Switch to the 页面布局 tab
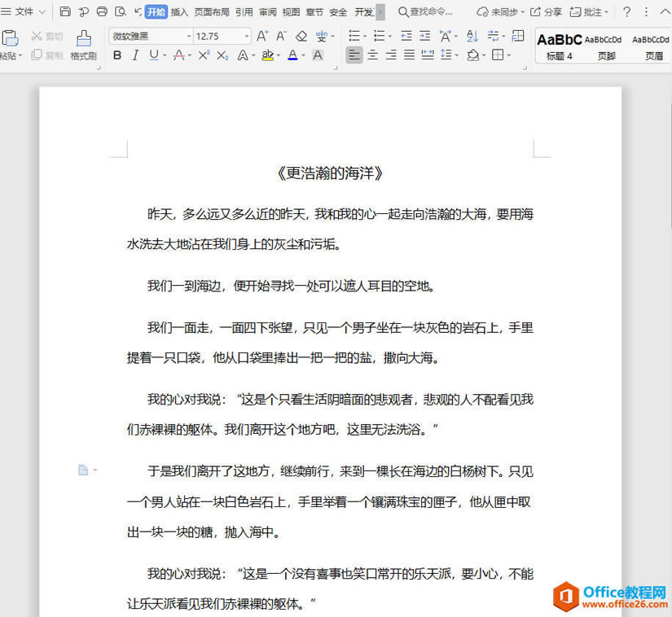672x617 pixels. [x=212, y=12]
